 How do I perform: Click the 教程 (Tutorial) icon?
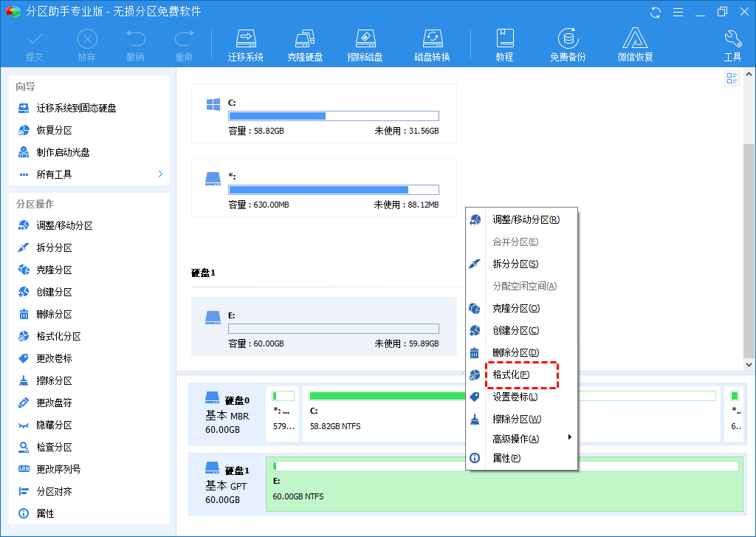504,42
